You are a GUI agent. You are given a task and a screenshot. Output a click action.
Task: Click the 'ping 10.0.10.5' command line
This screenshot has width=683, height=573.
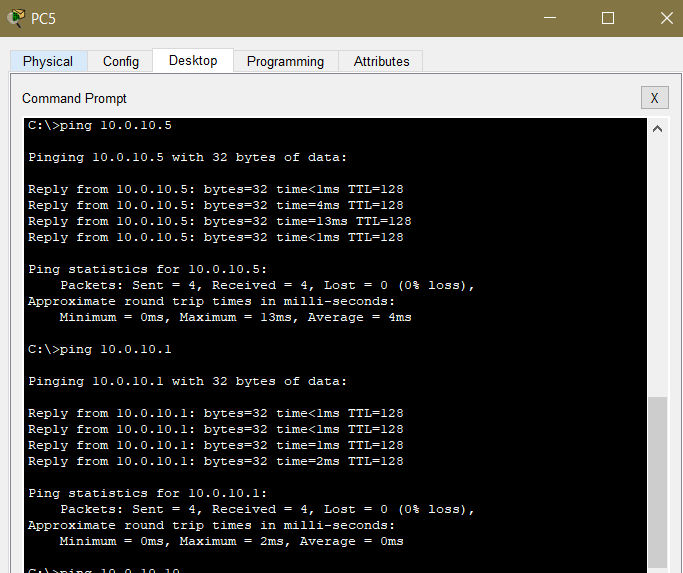(x=100, y=125)
